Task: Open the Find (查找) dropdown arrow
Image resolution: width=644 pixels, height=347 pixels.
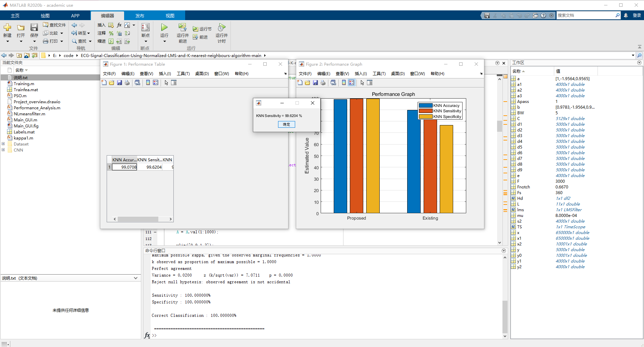Action: coord(90,41)
